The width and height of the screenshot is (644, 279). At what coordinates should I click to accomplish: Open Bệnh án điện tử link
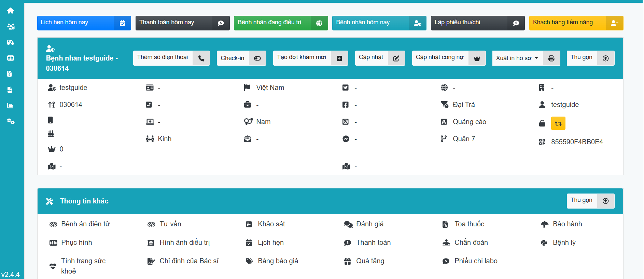85,224
